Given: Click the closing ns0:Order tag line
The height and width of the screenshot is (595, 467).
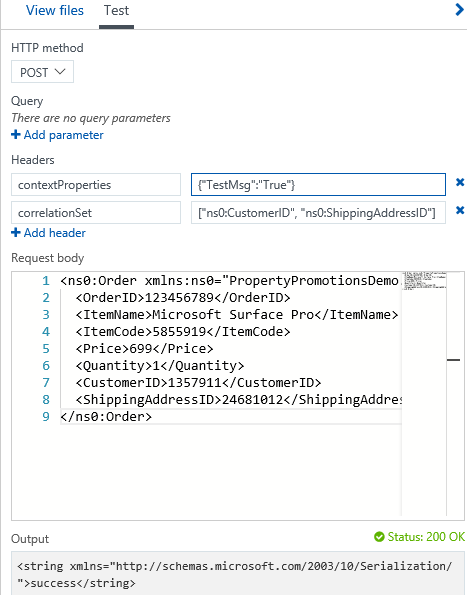Looking at the screenshot, I should 106,417.
